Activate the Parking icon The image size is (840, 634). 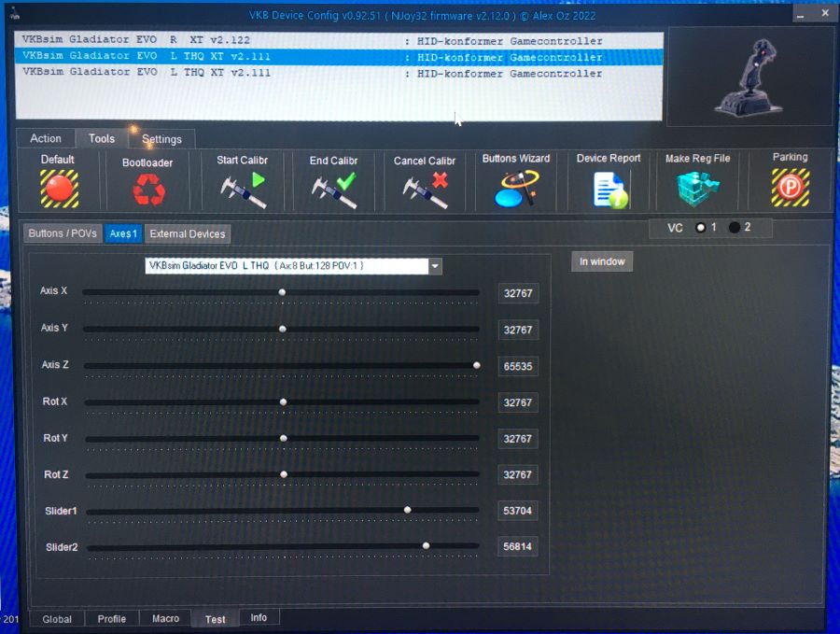click(791, 187)
